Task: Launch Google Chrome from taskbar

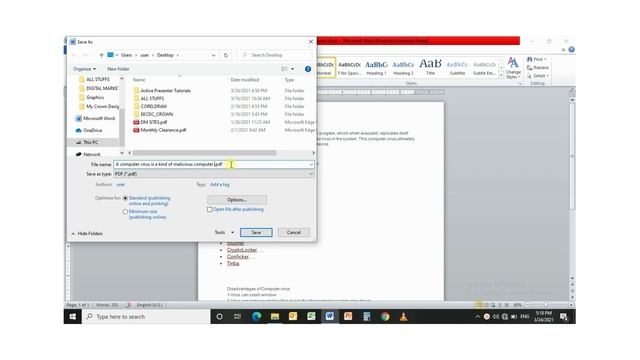Action: (385, 316)
